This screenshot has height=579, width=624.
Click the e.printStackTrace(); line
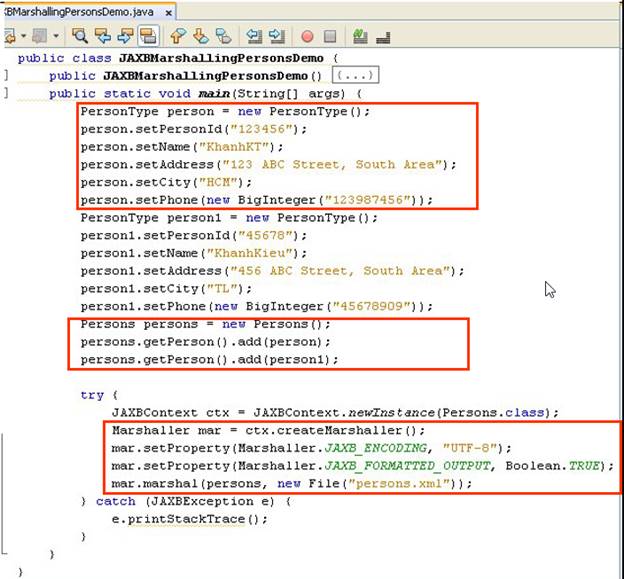pos(189,519)
